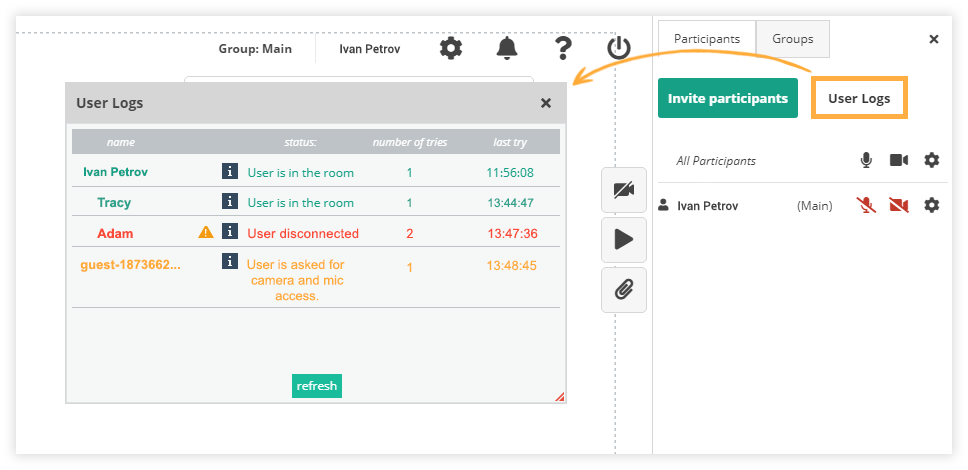Click 'User disconnected' status text
Viewport: 968px width, 470px height.
tap(303, 233)
